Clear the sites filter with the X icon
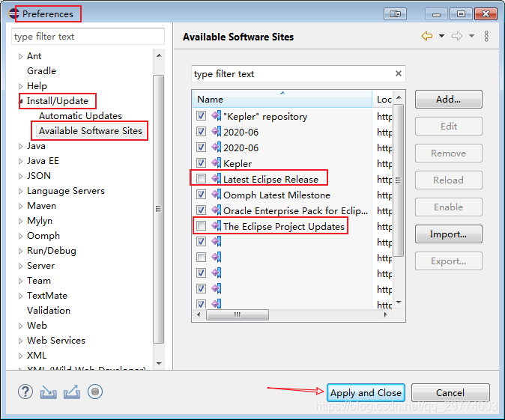505x420 pixels. click(x=399, y=73)
